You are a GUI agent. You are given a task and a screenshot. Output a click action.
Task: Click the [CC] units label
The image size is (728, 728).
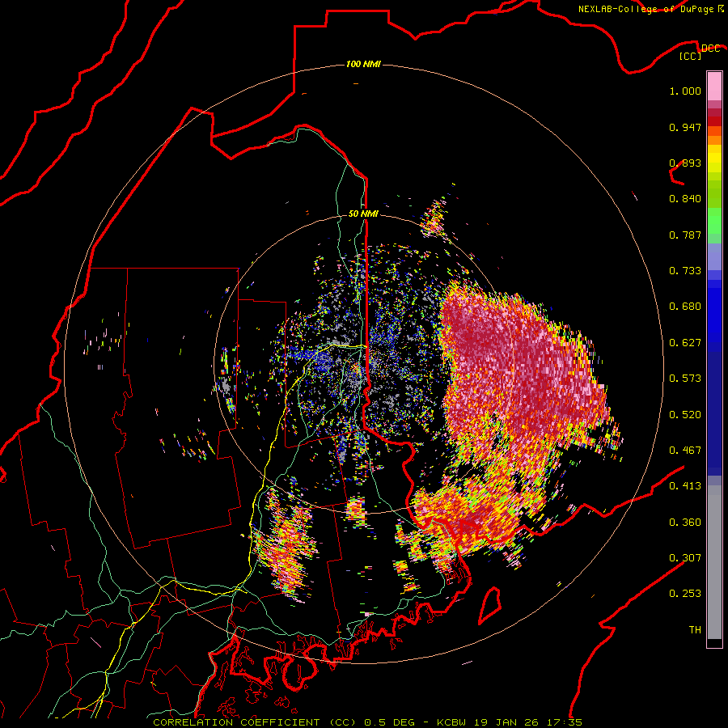coord(691,57)
